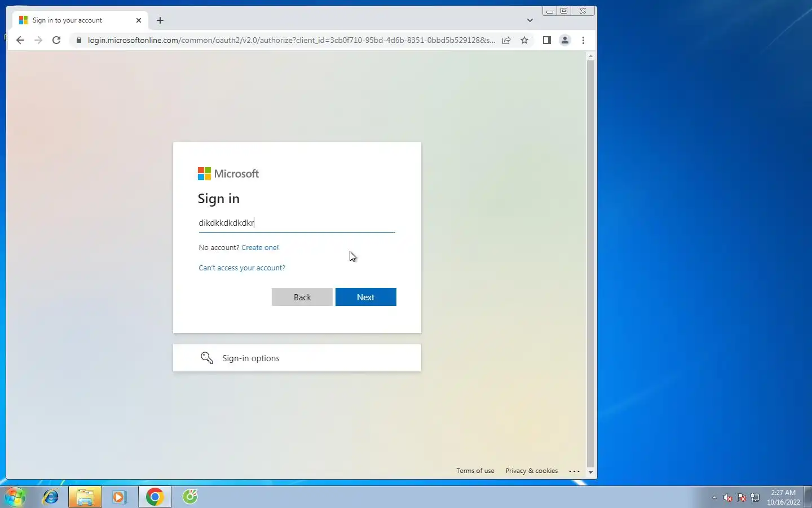Open the Terms of use link

tap(475, 471)
